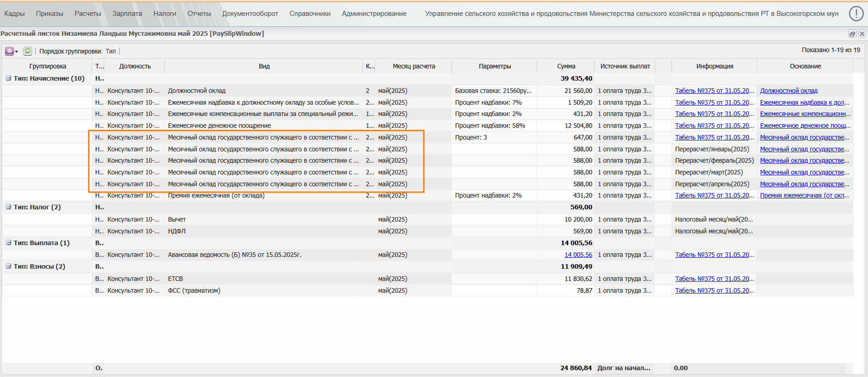The height and width of the screenshot is (377, 868).
Task: Select the Перерасчет/февраль(2025) cell
Action: click(715, 160)
